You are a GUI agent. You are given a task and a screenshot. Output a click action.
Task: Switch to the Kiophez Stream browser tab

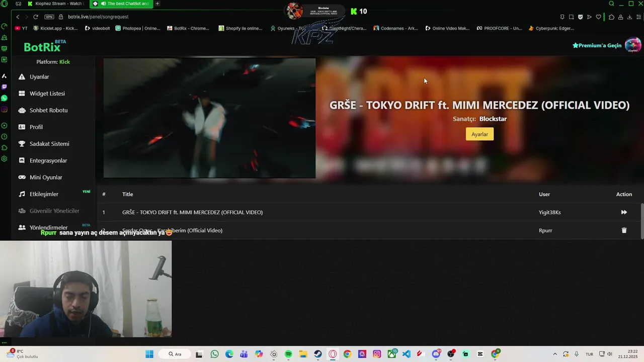pyautogui.click(x=55, y=4)
